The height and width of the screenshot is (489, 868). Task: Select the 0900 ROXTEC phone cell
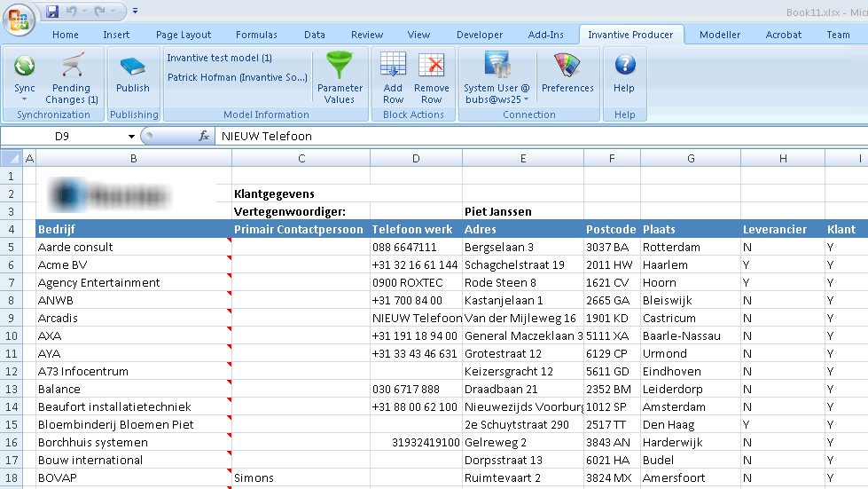[416, 282]
